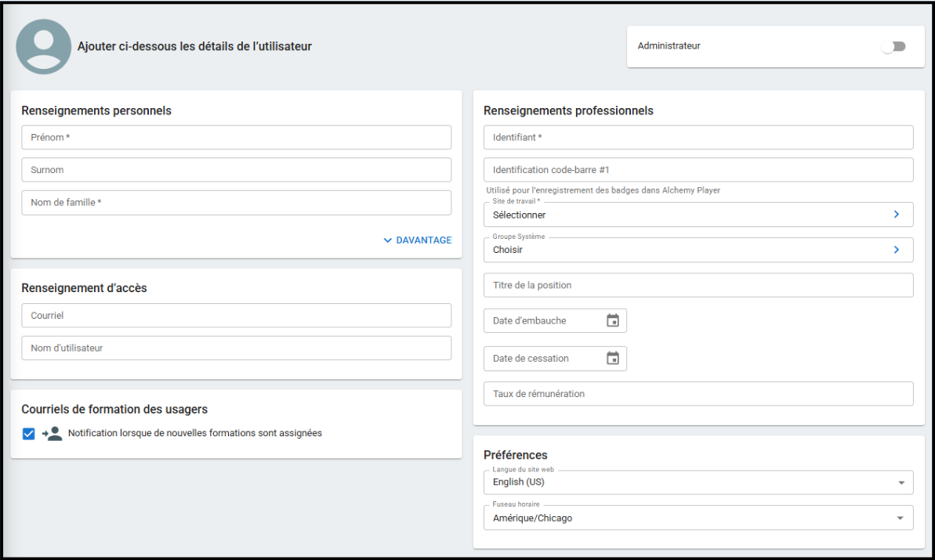This screenshot has height=560, width=935.
Task: Open the Date de cessation calendar icon
Action: point(612,358)
